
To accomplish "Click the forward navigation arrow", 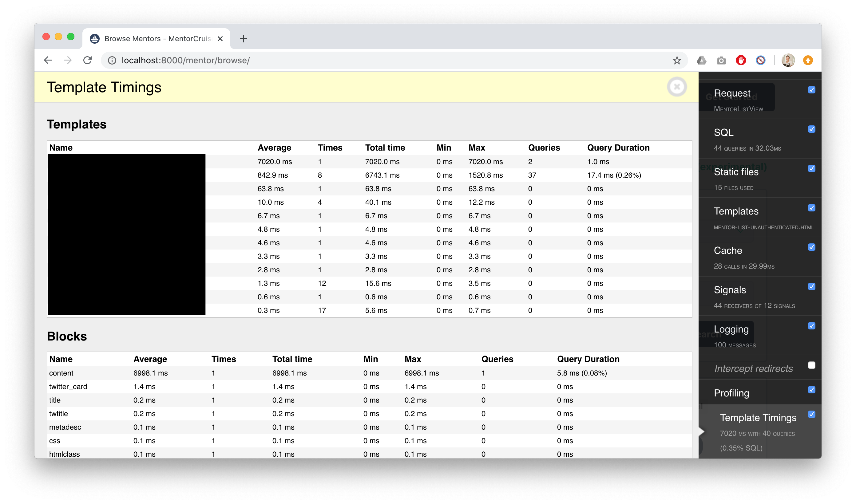I will pyautogui.click(x=68, y=60).
